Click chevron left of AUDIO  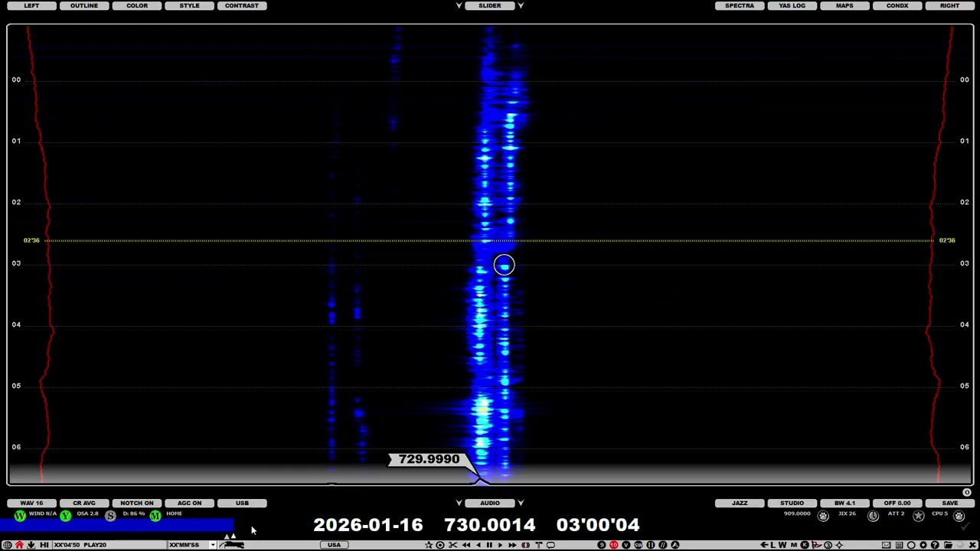[459, 503]
